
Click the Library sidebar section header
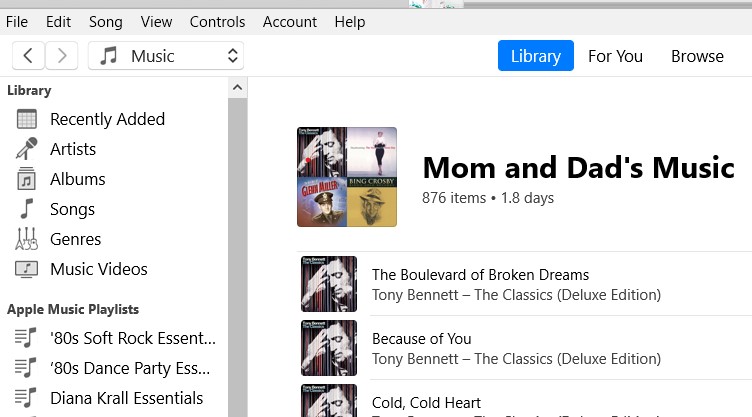29,90
